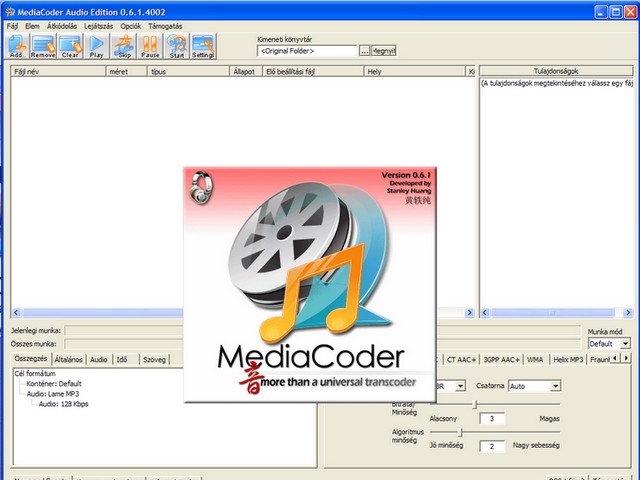Click the Kimeneti könyvtár output folder field
Image resolution: width=640 pixels, height=480 pixels.
point(307,51)
